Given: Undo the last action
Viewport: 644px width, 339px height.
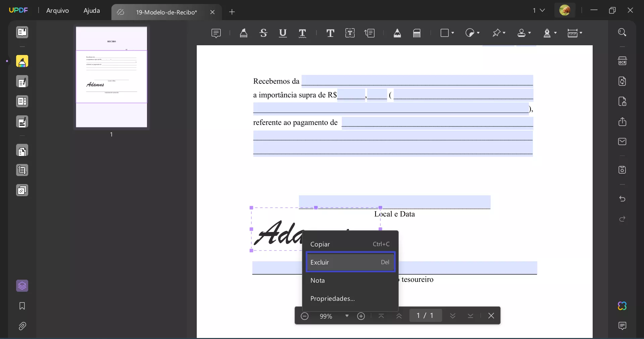Looking at the screenshot, I should click(x=622, y=199).
